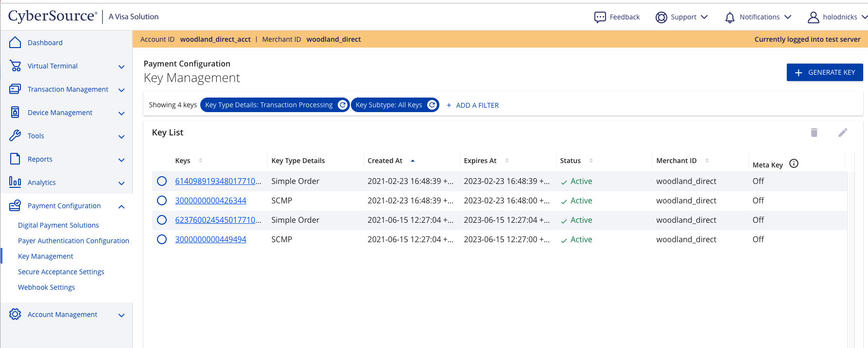Reset the Key Type Details filter
868x348 pixels.
point(343,105)
